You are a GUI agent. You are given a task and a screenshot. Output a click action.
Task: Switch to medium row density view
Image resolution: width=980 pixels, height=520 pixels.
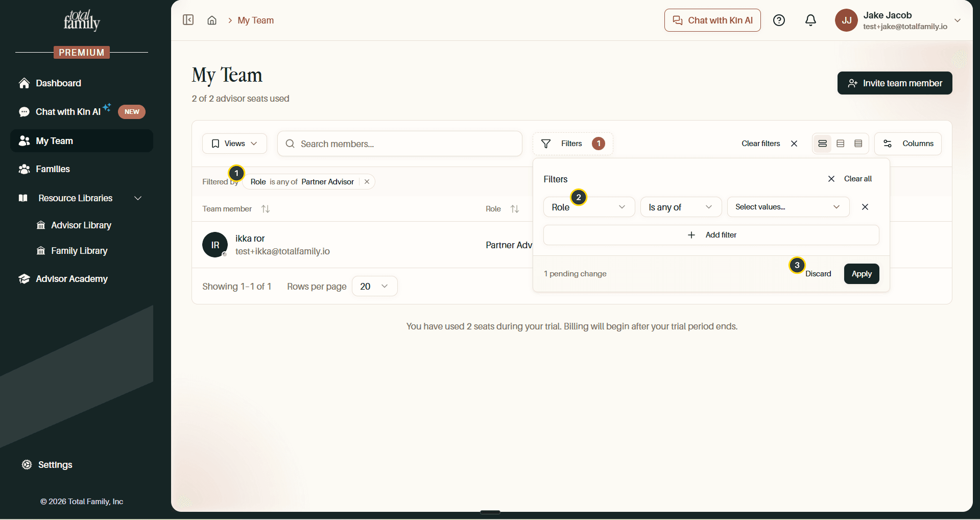(841, 144)
